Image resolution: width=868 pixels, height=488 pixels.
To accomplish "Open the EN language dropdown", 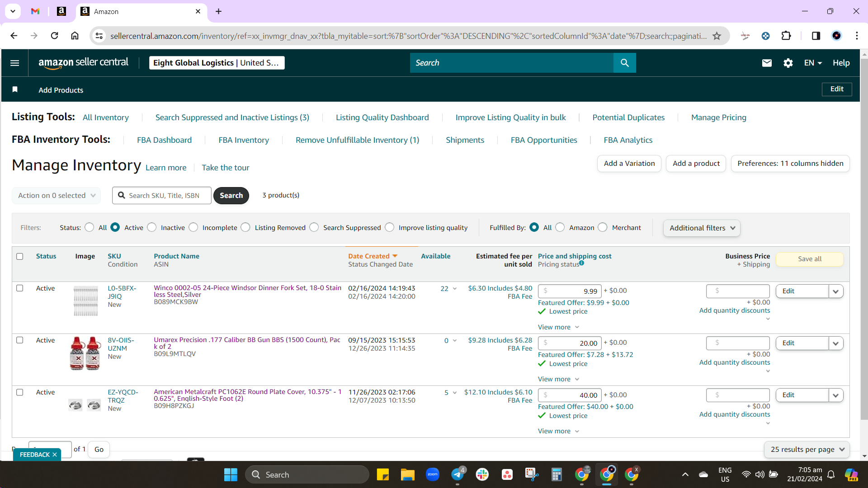I will tap(813, 63).
